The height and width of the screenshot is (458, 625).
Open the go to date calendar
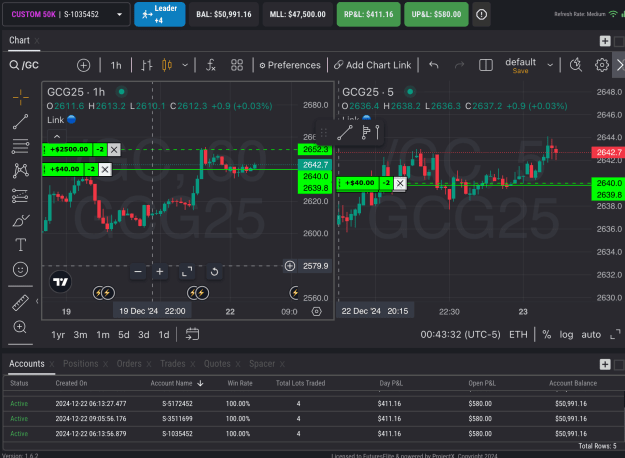click(192, 334)
